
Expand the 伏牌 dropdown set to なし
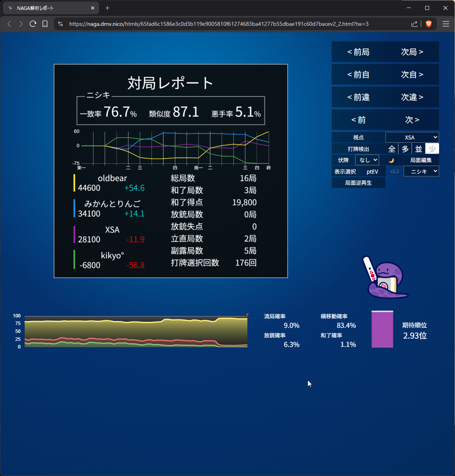(x=367, y=160)
